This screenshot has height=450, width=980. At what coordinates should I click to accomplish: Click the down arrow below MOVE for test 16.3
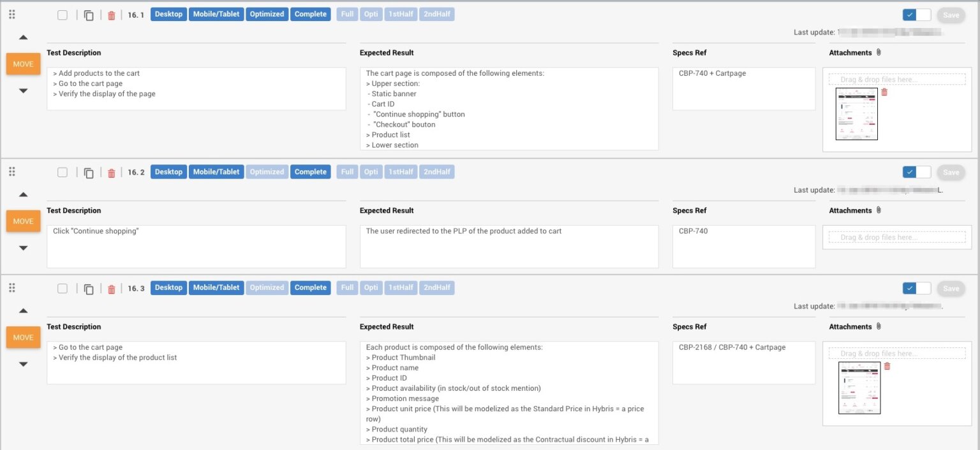tap(23, 364)
